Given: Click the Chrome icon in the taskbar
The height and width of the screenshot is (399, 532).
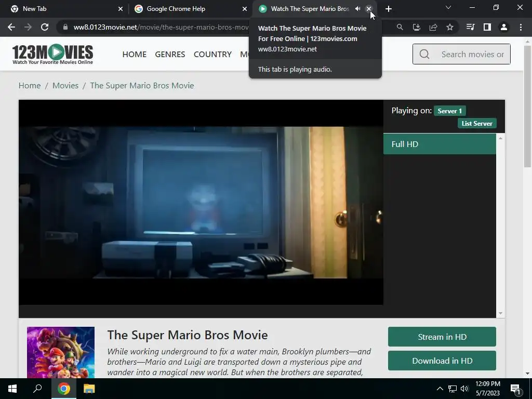Looking at the screenshot, I should 63,389.
